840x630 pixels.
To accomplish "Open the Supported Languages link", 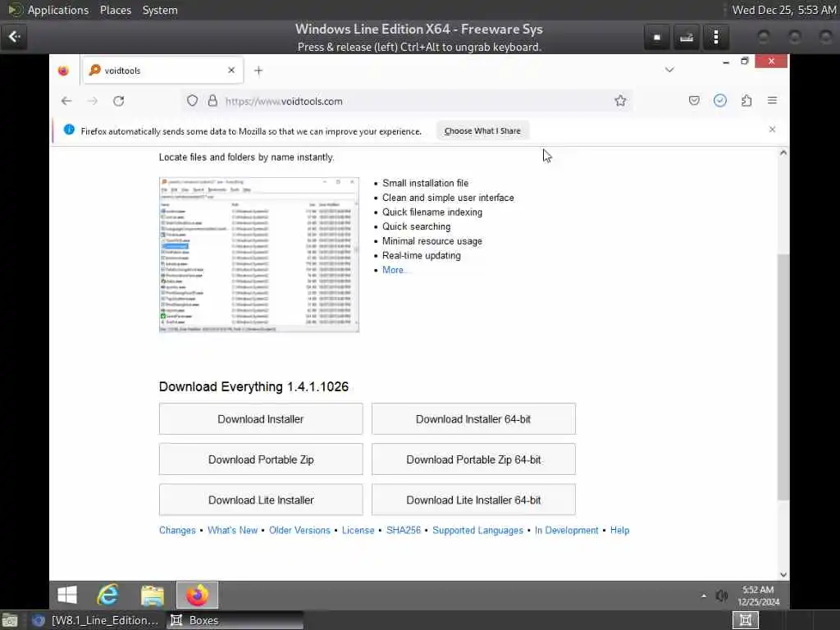I will 477,531.
